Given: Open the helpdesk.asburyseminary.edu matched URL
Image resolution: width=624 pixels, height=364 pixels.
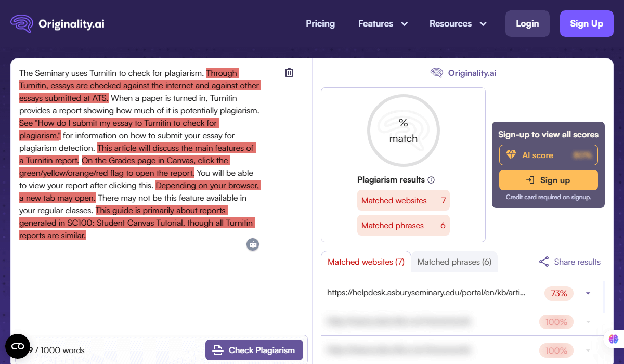Looking at the screenshot, I should coord(426,293).
